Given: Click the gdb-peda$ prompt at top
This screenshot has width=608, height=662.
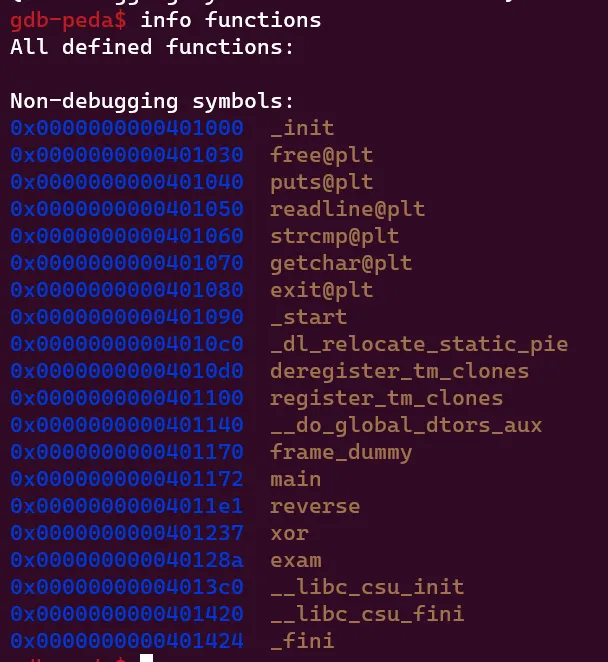Looking at the screenshot, I should point(68,21).
